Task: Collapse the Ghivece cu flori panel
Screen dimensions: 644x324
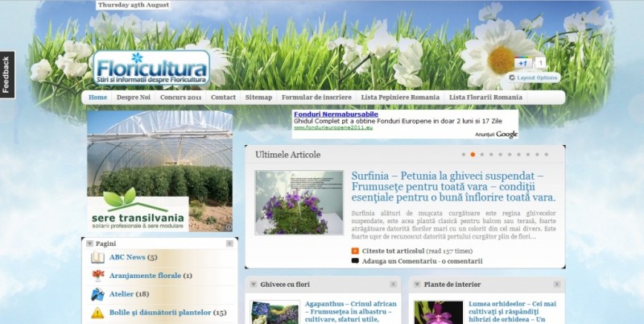Action: [x=253, y=285]
